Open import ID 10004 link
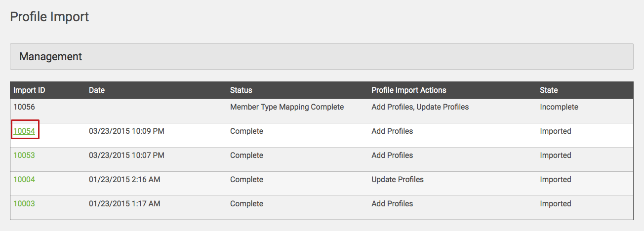 tap(24, 180)
